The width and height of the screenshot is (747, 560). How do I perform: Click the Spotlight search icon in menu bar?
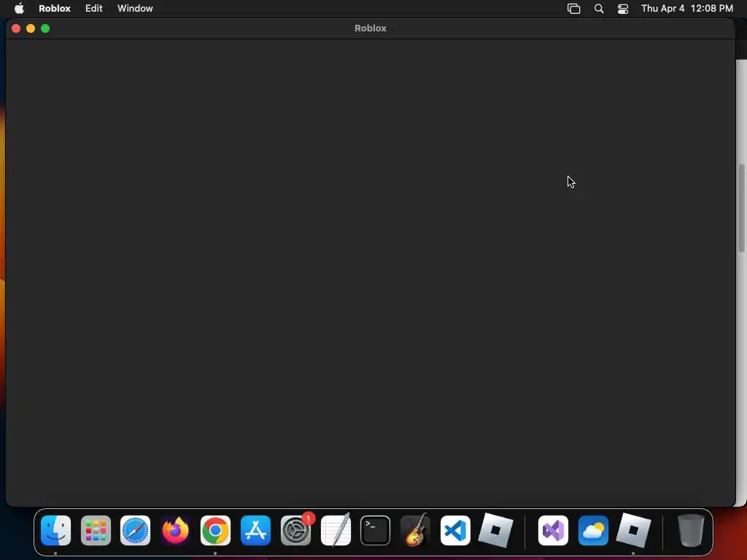(x=599, y=9)
